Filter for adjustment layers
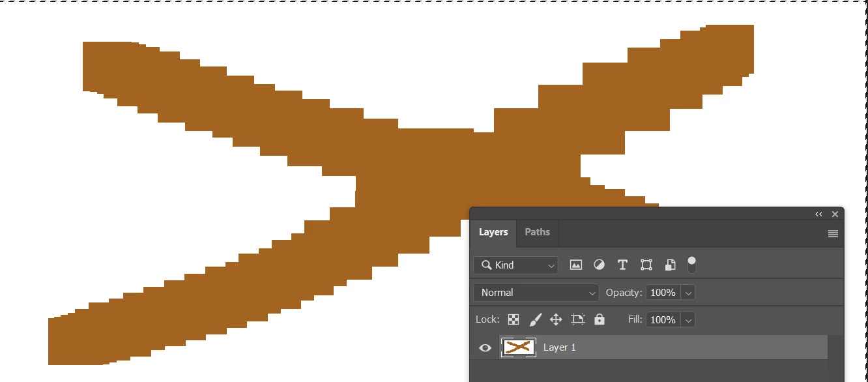868x382 pixels. 599,265
